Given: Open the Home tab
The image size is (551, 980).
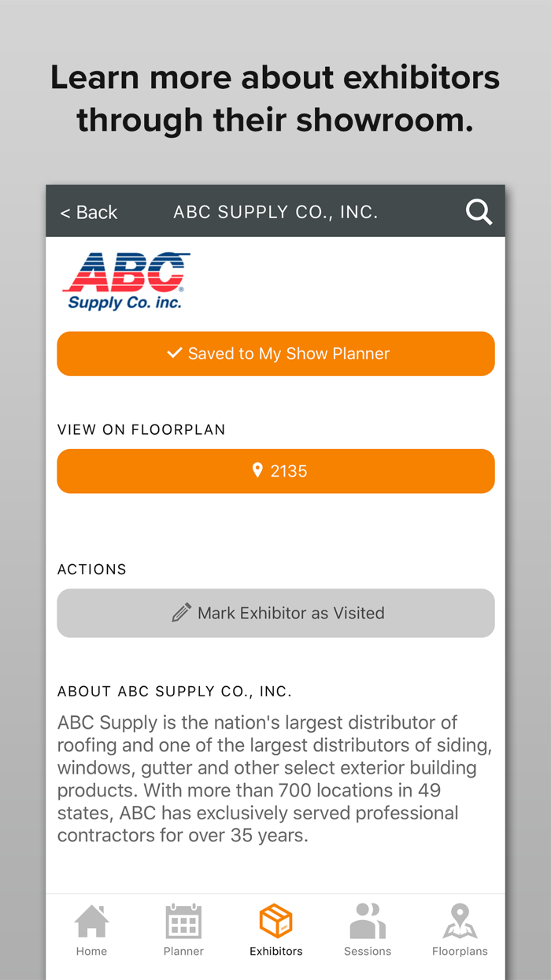Looking at the screenshot, I should 91,930.
